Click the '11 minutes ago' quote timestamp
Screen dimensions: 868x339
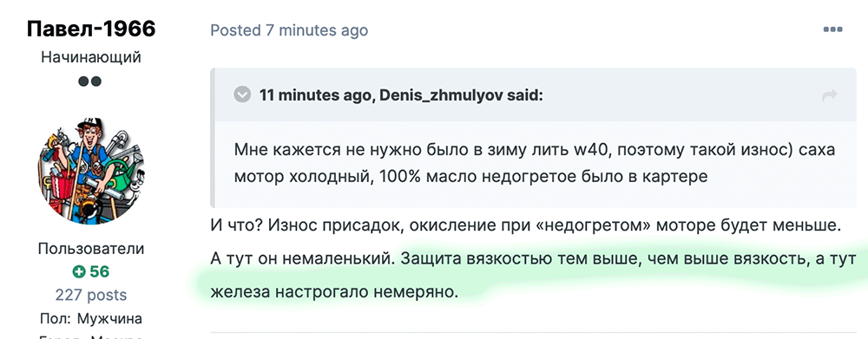pos(317,95)
